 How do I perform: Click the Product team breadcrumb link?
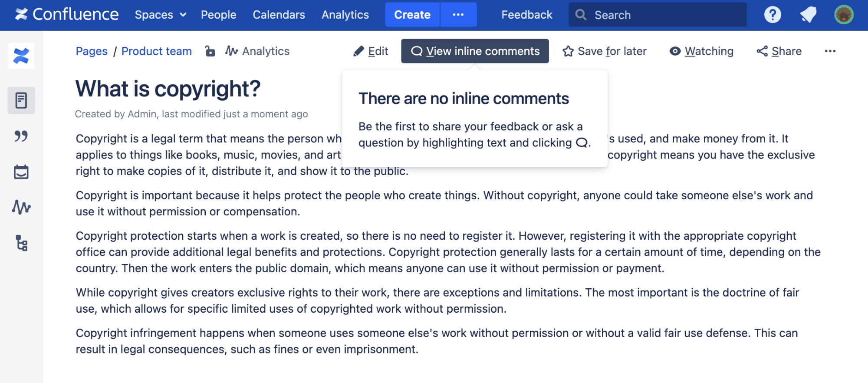[156, 51]
